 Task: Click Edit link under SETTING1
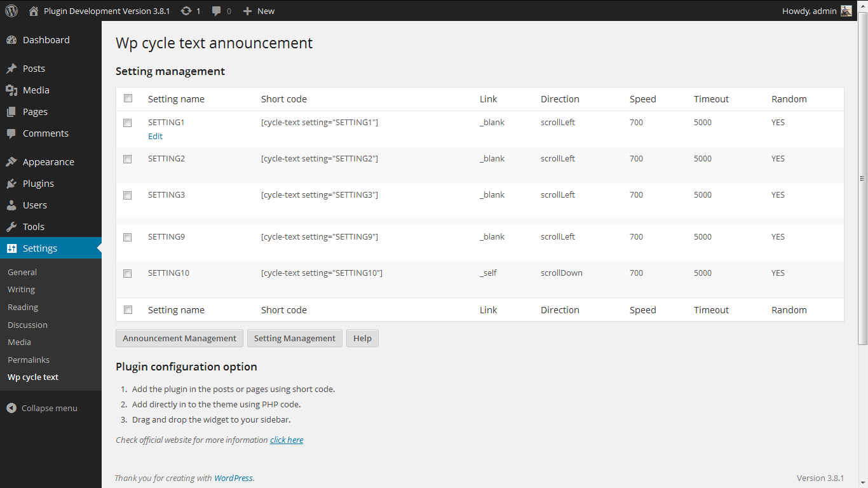point(155,136)
